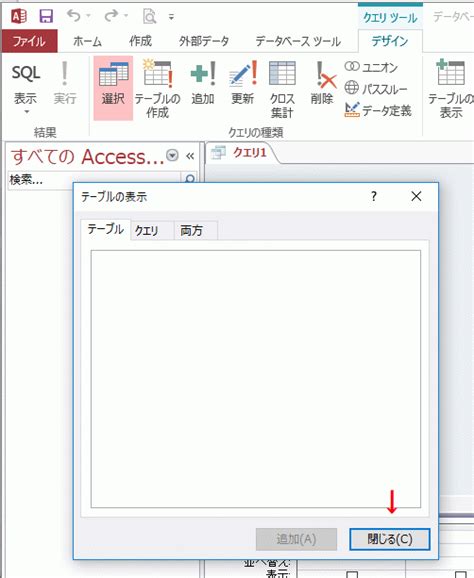
Task: Select the クロス集計 crosstab icon
Action: 282,89
